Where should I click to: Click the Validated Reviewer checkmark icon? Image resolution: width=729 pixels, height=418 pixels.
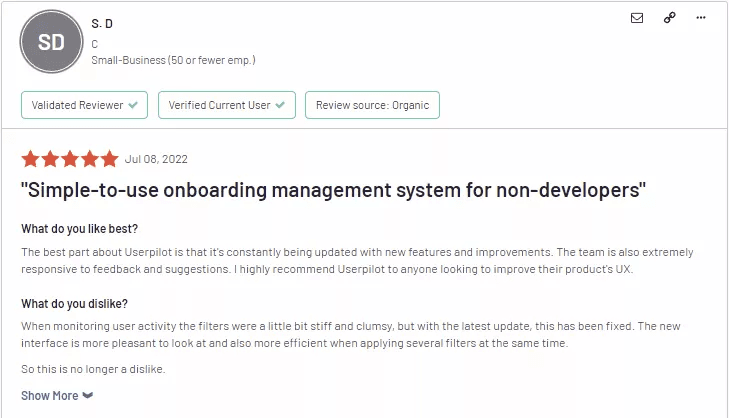(x=133, y=105)
